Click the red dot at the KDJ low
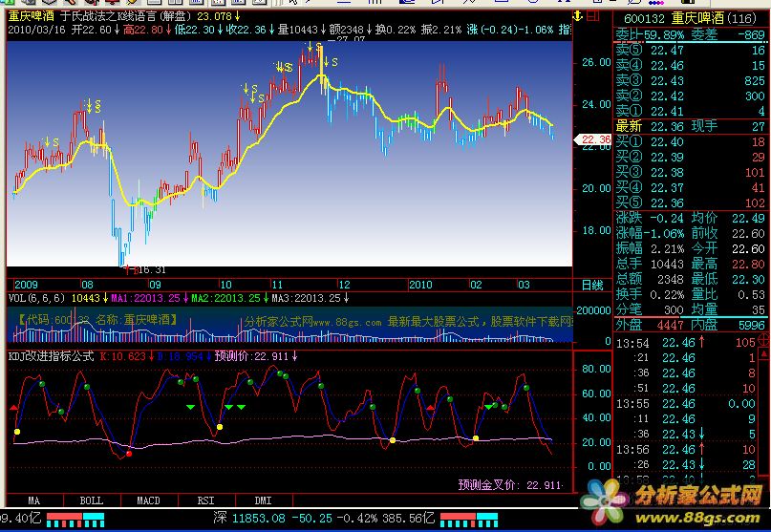Viewport: 771px width, 532px height. [129, 454]
